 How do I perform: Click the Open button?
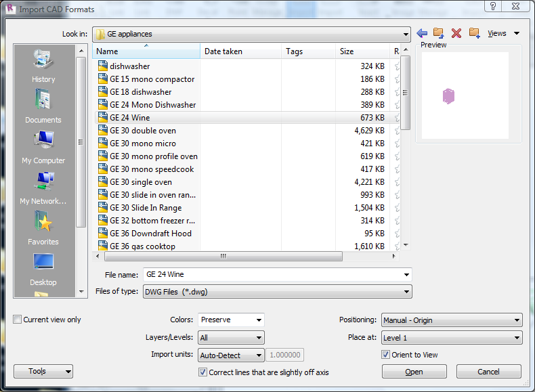(x=414, y=372)
